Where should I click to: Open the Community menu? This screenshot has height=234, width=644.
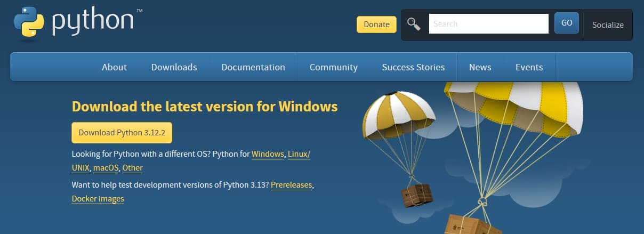(x=334, y=67)
